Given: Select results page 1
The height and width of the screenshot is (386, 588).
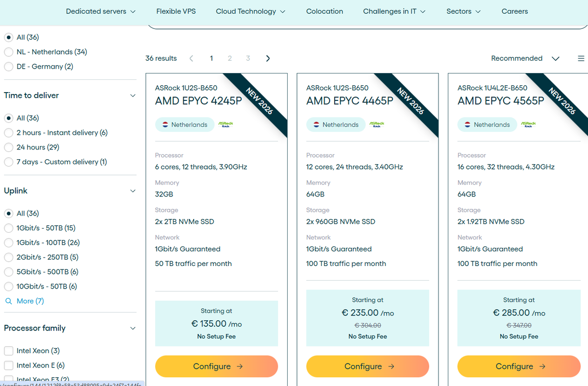Looking at the screenshot, I should (211, 58).
